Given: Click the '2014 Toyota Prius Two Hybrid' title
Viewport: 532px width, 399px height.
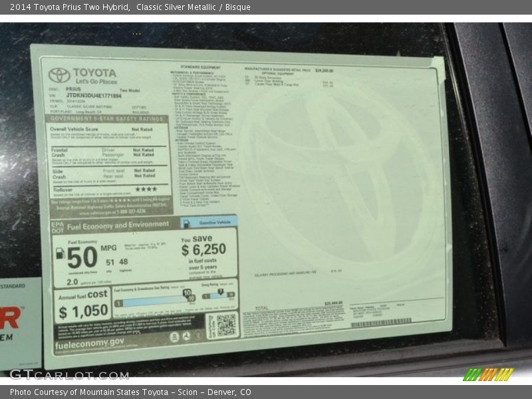Looking at the screenshot, I should [70, 7].
